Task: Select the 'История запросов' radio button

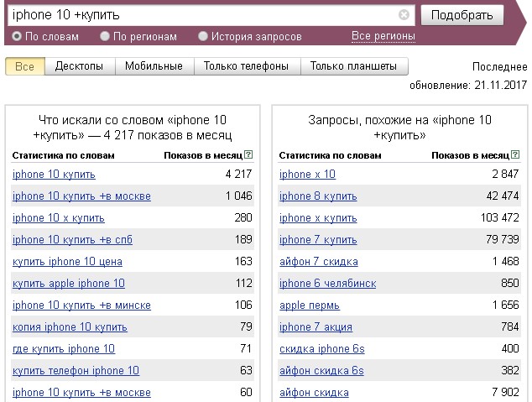Action: point(203,36)
